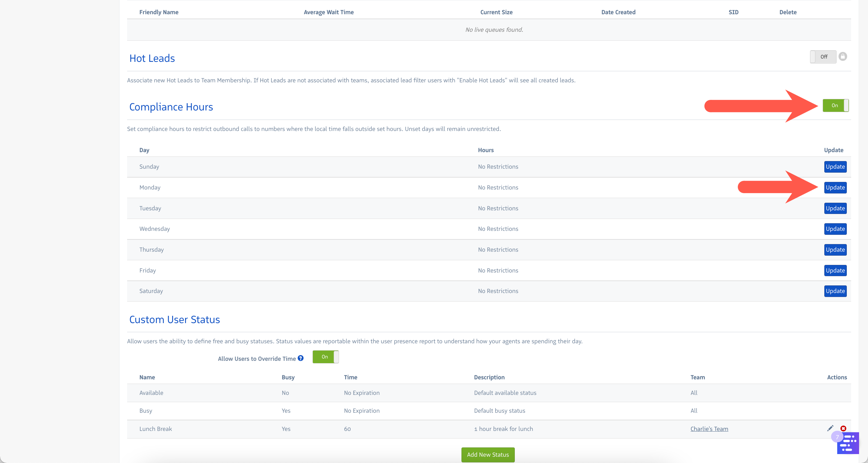This screenshot has height=463, width=868.
Task: Click the Friendly Name column header
Action: 159,12
